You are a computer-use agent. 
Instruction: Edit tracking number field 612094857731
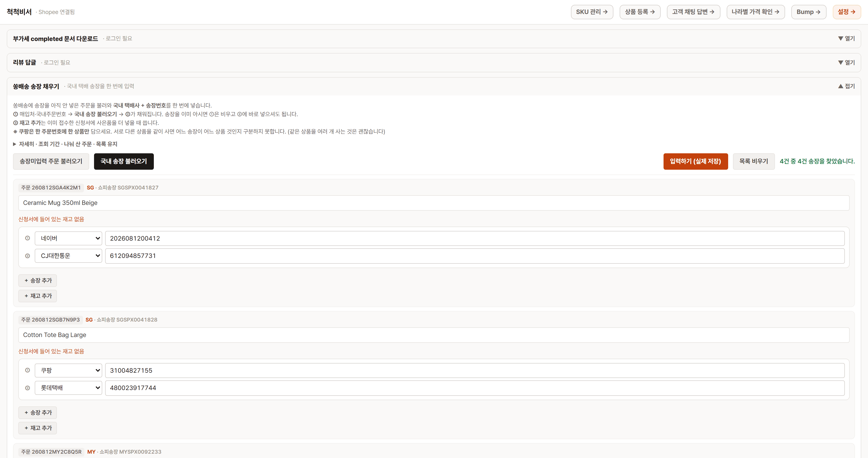(475, 256)
